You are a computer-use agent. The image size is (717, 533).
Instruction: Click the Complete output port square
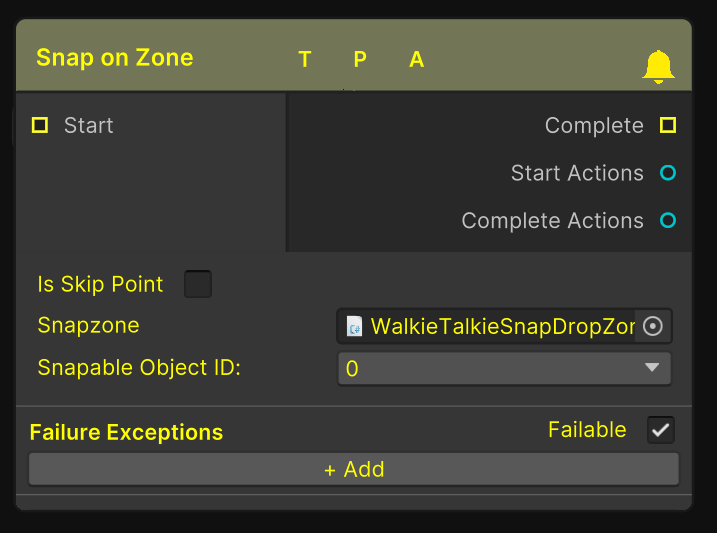(668, 125)
